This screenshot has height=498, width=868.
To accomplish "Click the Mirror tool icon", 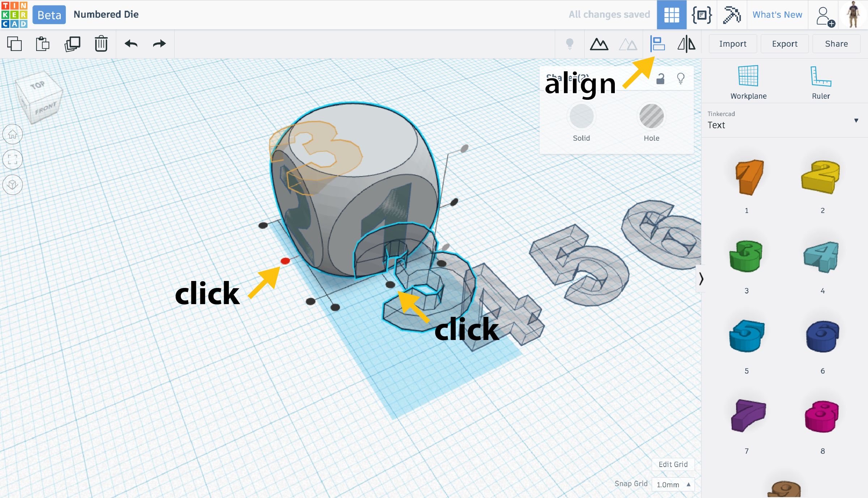I will pos(686,44).
